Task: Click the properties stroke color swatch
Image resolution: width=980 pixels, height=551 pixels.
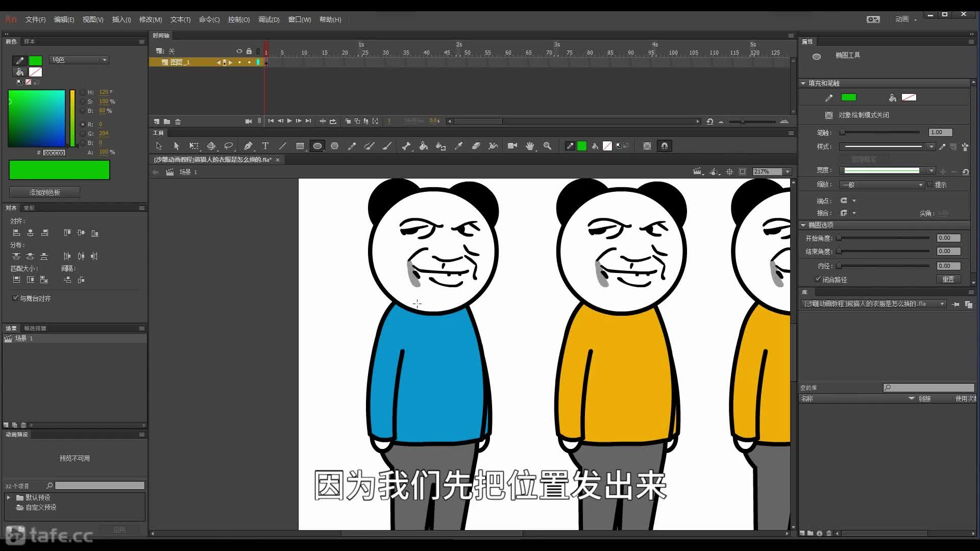Action: pyautogui.click(x=848, y=97)
